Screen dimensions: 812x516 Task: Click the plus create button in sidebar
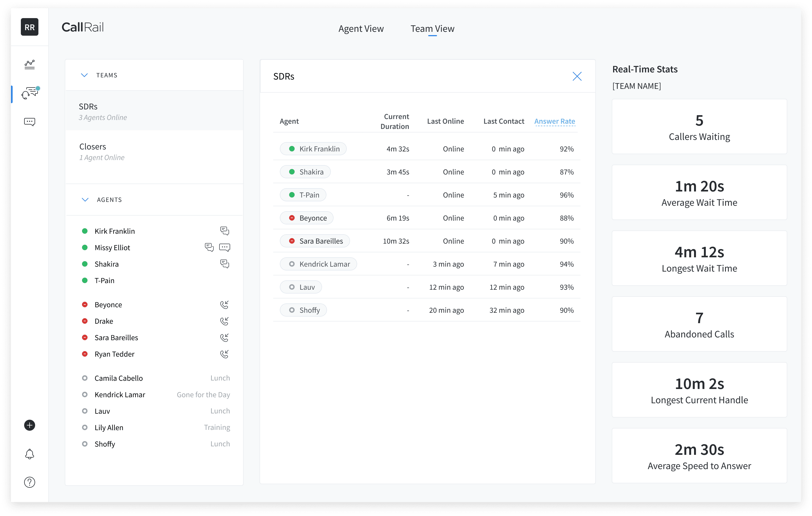tap(30, 425)
